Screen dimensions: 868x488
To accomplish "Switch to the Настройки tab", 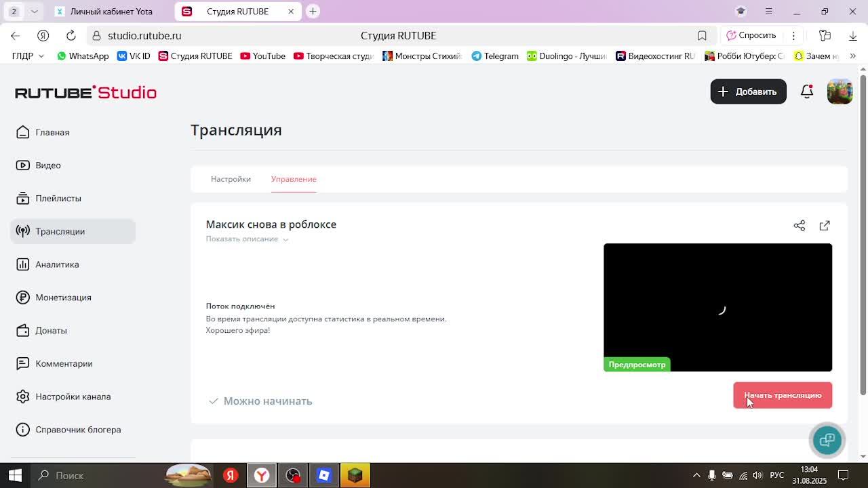I will click(231, 179).
